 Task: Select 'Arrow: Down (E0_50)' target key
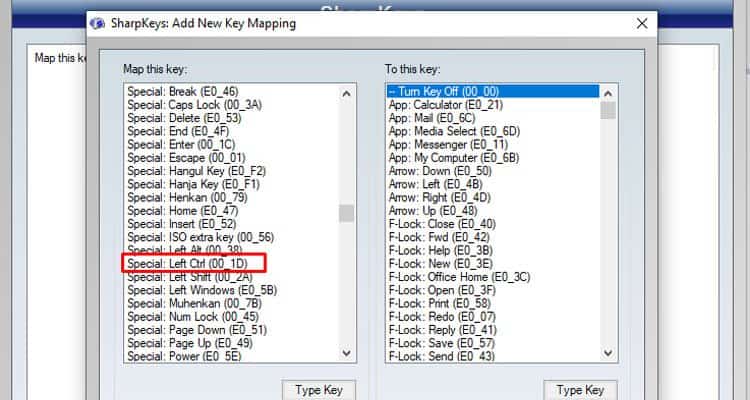440,171
